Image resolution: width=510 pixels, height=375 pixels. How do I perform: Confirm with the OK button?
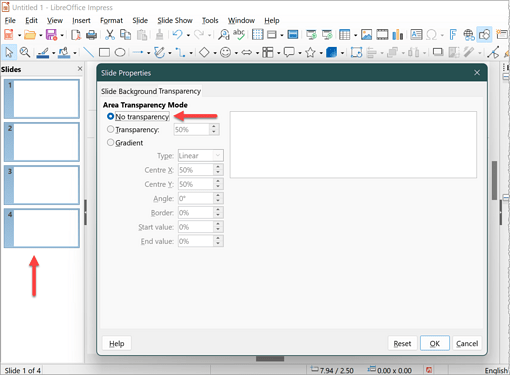[x=435, y=343]
